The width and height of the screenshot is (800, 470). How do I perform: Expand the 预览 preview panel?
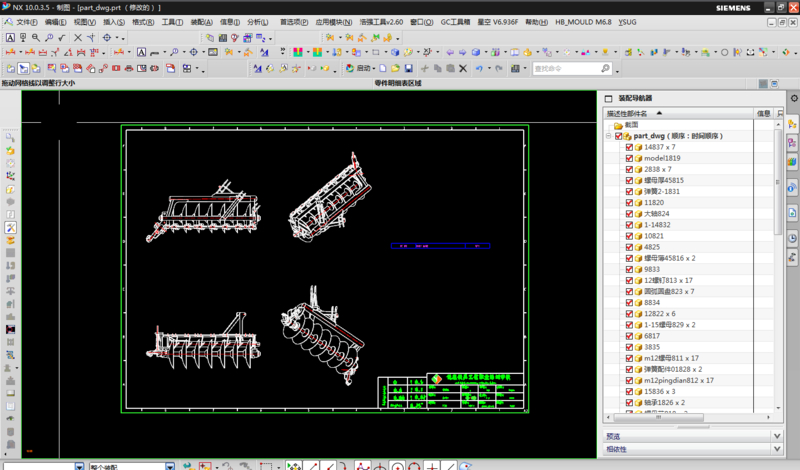(x=777, y=436)
